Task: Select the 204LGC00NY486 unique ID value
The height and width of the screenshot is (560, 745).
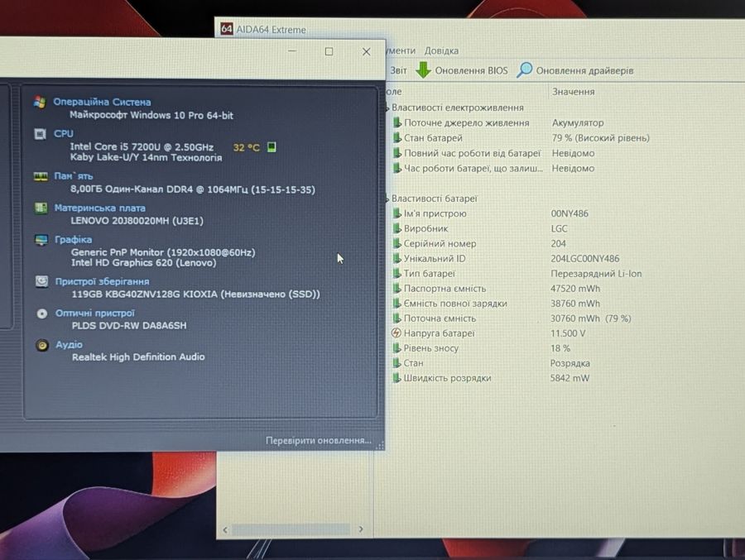Action: coord(585,258)
